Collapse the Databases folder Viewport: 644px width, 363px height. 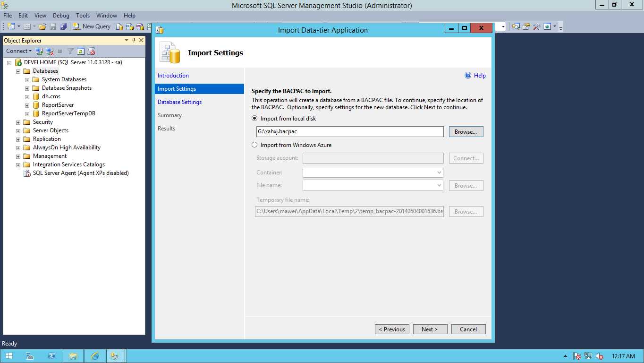(18, 71)
